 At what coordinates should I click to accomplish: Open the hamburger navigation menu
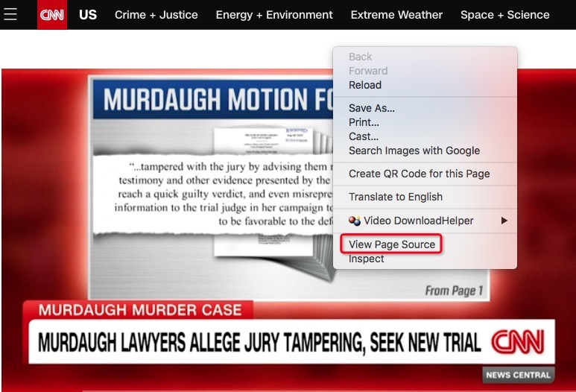coord(10,14)
